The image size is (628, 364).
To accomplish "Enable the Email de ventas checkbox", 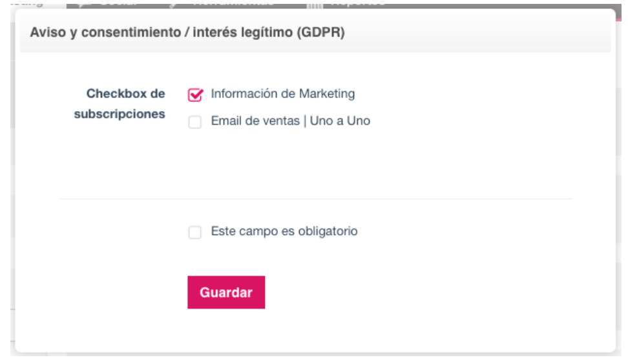I will click(x=195, y=121).
